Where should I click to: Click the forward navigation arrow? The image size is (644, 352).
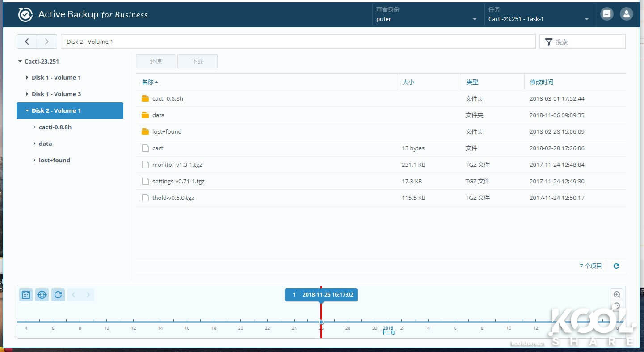point(47,42)
